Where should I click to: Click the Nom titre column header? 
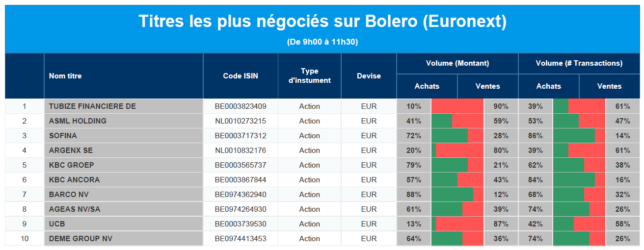point(65,76)
